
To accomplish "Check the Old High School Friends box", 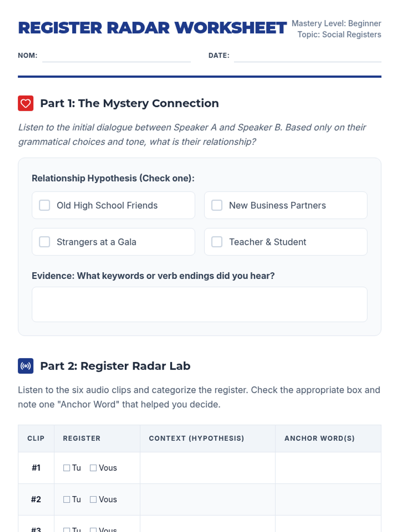I will (45, 205).
